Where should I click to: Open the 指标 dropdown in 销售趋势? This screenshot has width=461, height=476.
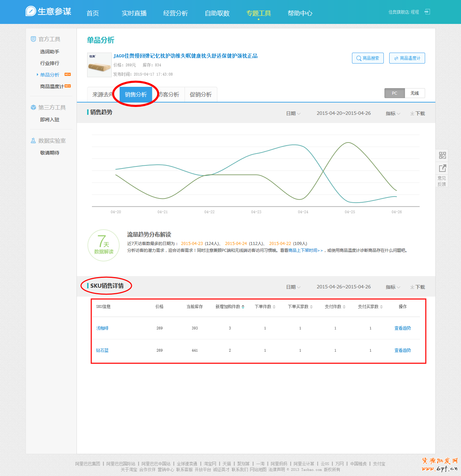pos(393,113)
